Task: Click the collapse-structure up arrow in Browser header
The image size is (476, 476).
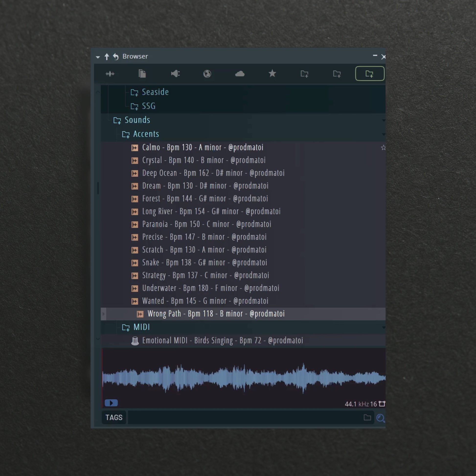Action: 107,57
